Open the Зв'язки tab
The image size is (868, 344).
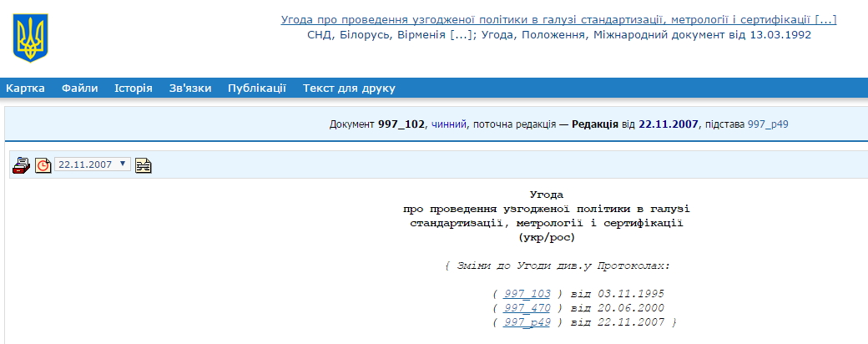pos(190,88)
